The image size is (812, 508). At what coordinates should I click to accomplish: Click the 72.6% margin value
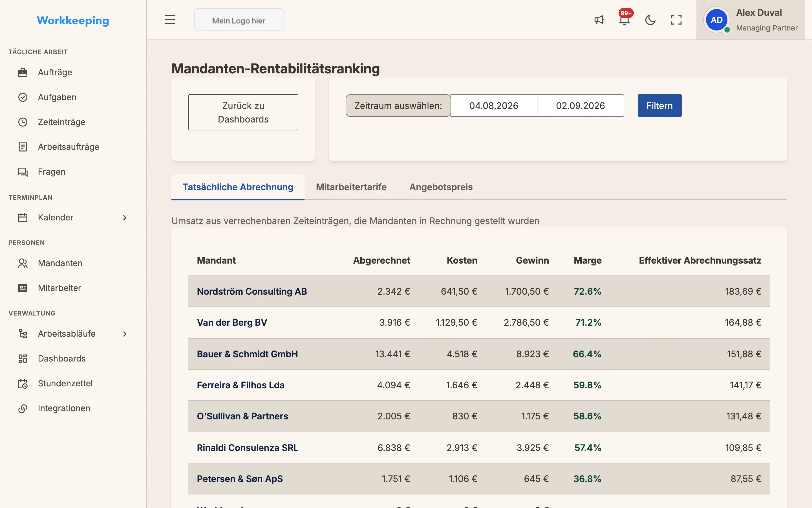[587, 291]
